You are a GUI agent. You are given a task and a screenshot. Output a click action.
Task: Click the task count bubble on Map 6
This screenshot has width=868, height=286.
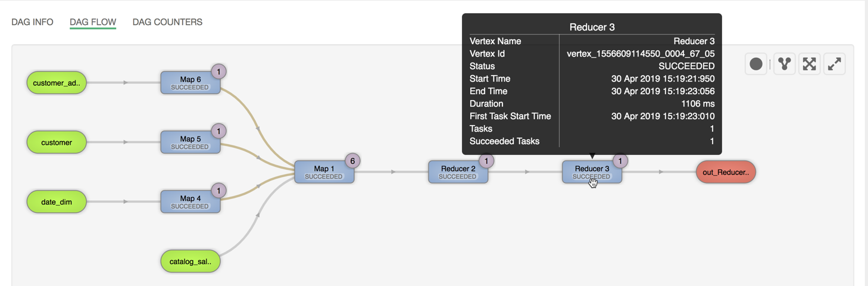tap(218, 71)
